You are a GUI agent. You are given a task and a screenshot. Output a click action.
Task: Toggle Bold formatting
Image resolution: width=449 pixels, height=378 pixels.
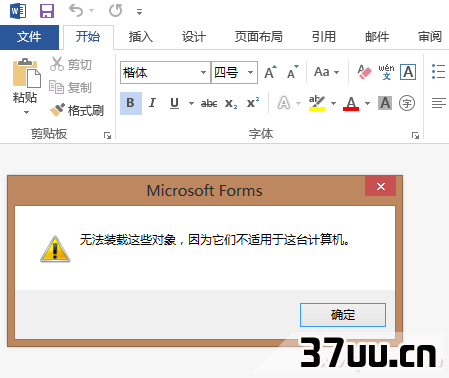pos(131,103)
